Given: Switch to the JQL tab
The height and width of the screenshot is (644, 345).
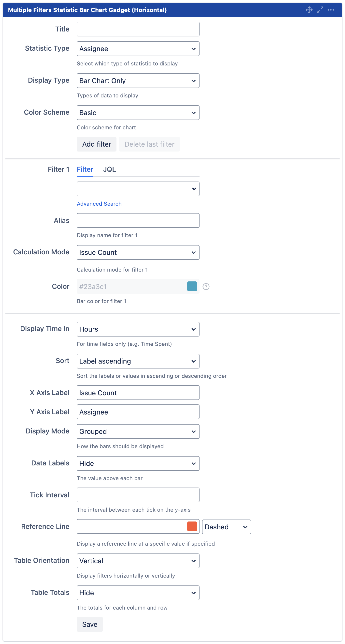Looking at the screenshot, I should (x=109, y=169).
